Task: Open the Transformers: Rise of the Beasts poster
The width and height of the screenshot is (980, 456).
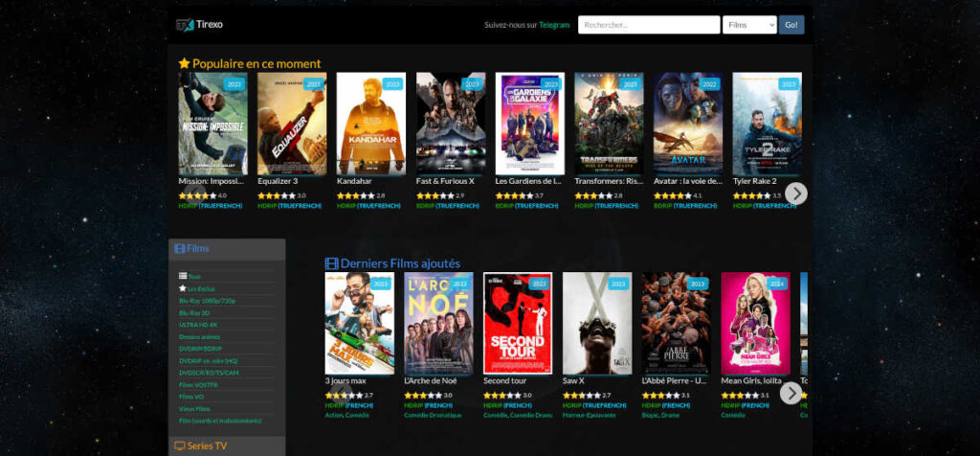Action: [609, 124]
